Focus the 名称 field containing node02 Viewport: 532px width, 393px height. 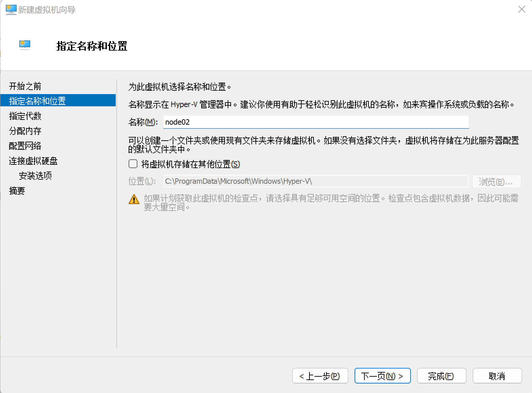(x=316, y=122)
